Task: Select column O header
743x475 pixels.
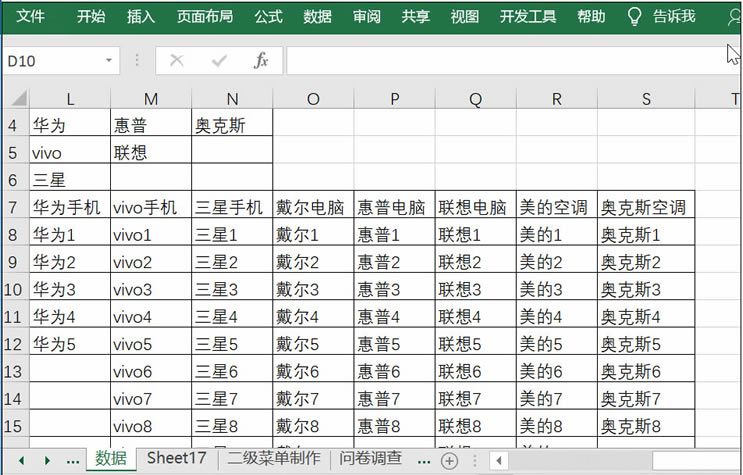Action: pyautogui.click(x=313, y=99)
